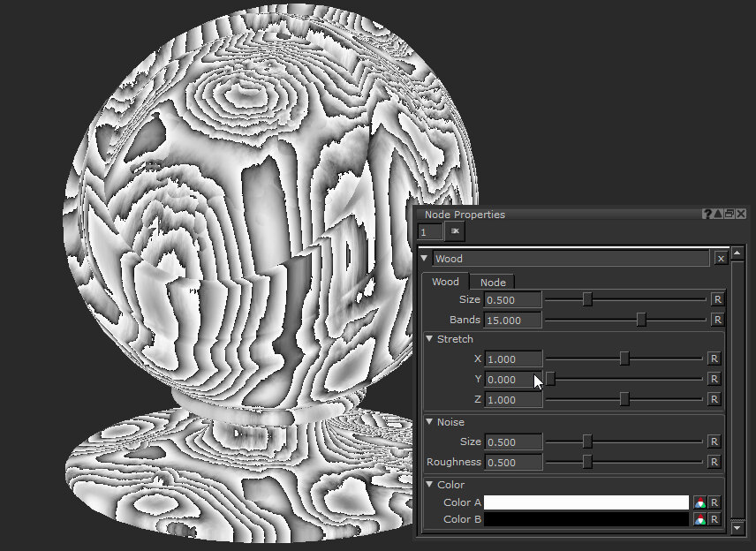Click the clear panel icon beside the 1 field
The width and height of the screenshot is (756, 551).
(x=456, y=231)
